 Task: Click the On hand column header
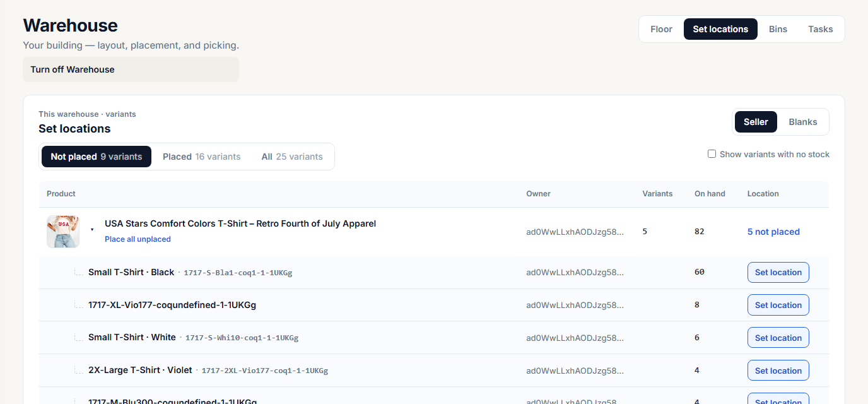pos(710,194)
